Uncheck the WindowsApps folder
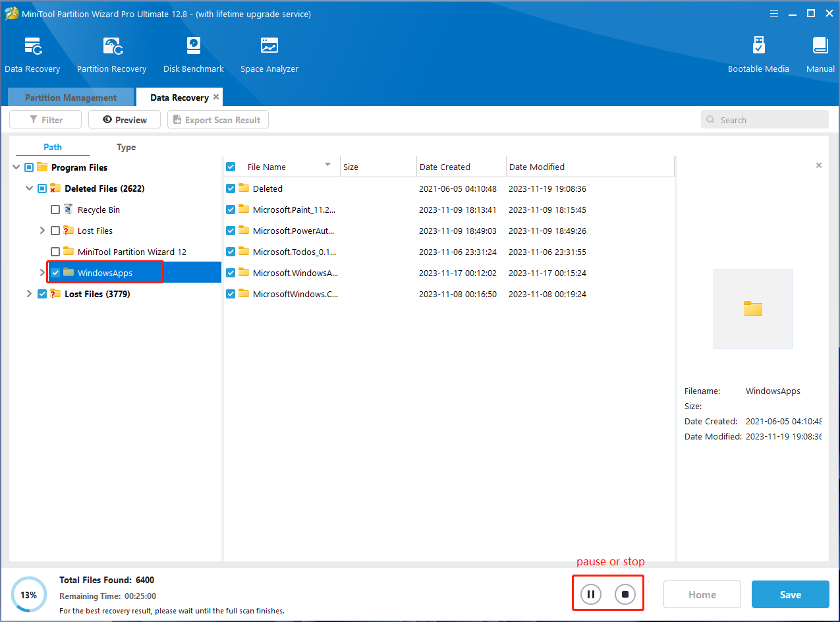The image size is (840, 622). click(x=55, y=272)
